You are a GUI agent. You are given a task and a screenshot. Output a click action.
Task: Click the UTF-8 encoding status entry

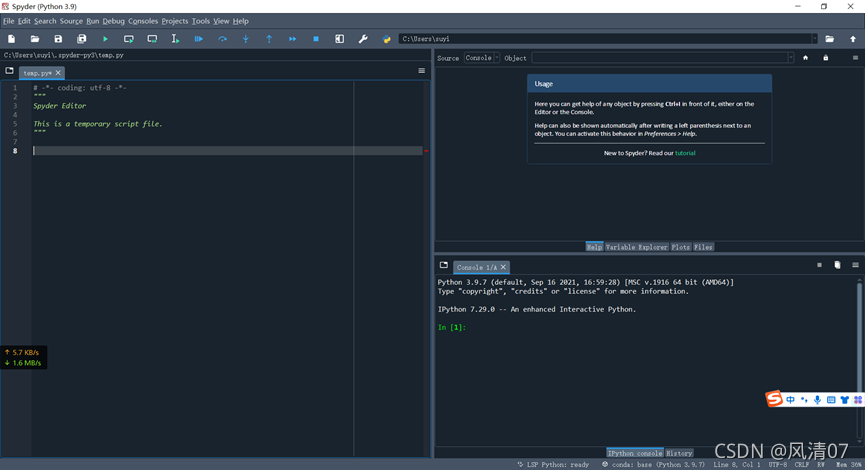tap(778, 464)
